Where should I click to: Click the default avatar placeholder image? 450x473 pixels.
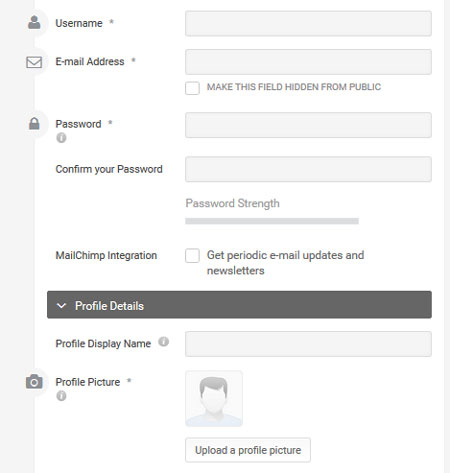pyautogui.click(x=214, y=399)
